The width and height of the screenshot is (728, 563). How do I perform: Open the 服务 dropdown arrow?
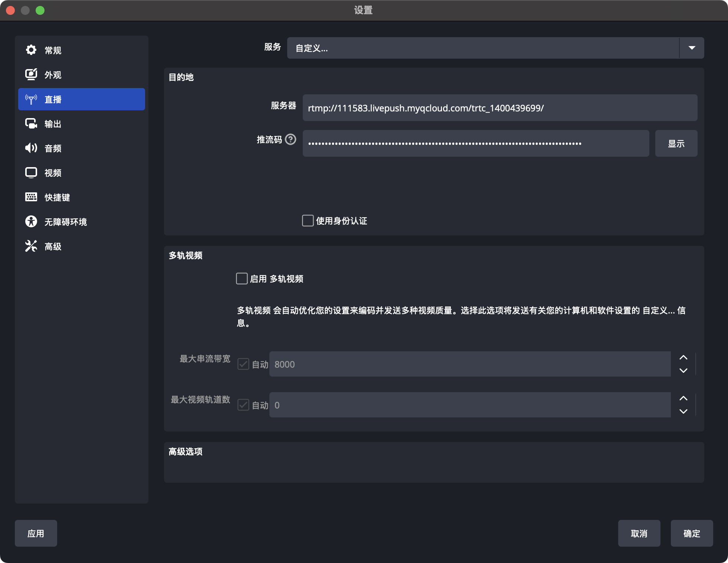692,48
